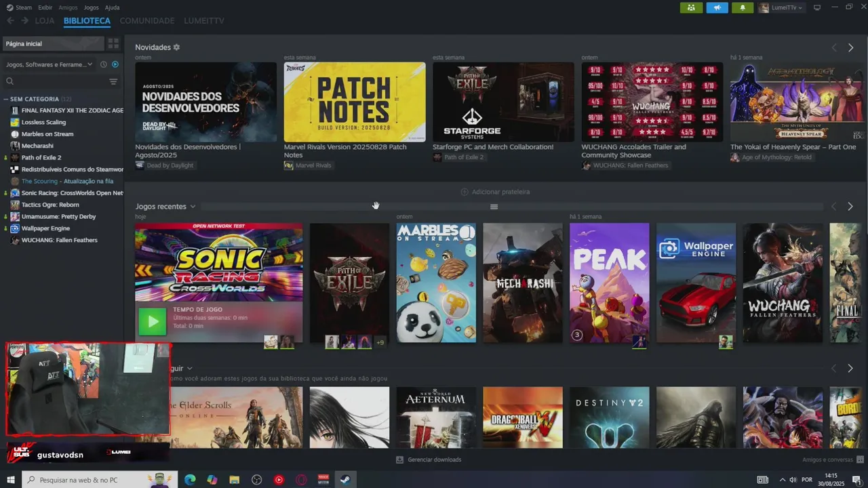Viewport: 868px width, 488px height.
Task: Open the LUMEITTV profile tab
Action: 204,21
